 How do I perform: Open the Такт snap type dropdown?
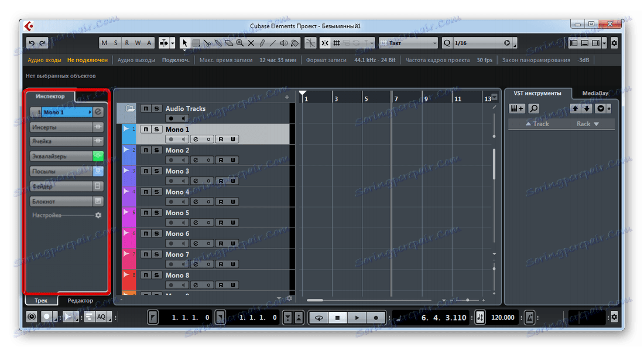[408, 43]
